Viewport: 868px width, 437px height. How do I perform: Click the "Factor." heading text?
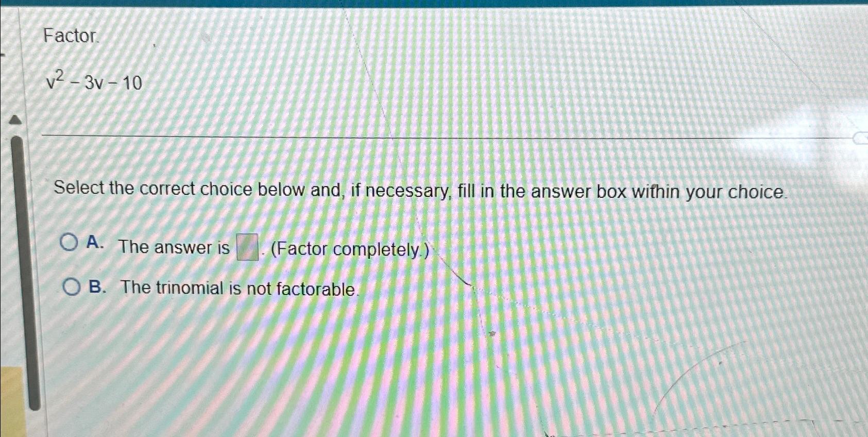(x=71, y=36)
